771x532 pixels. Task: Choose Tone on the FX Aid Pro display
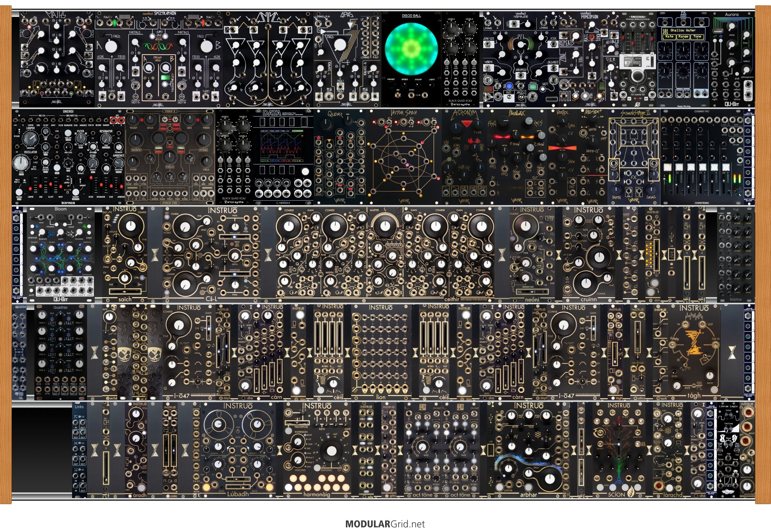[697, 37]
